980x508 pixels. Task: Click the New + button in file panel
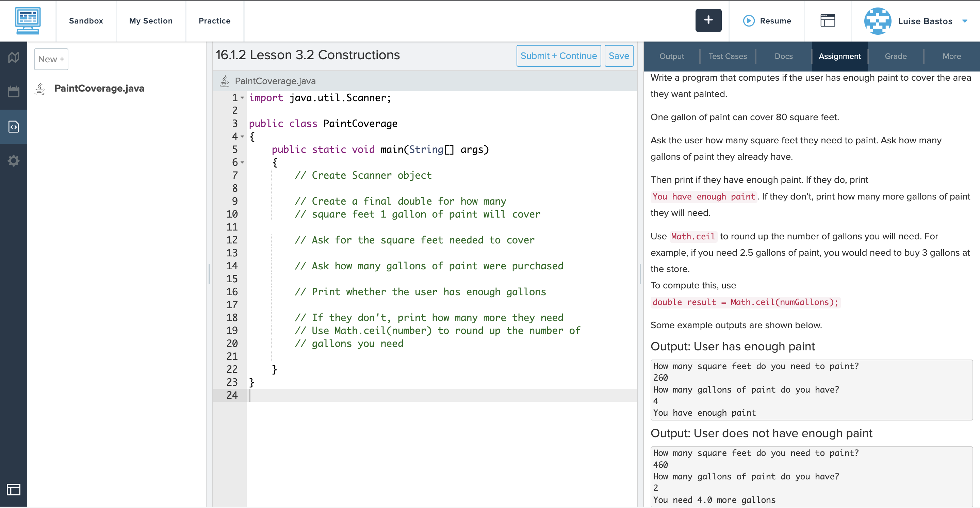coord(51,59)
